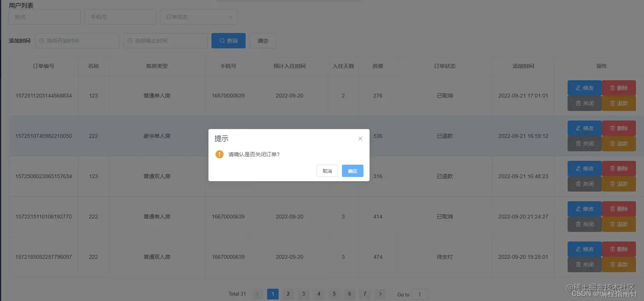
Task: Confirm closing the order with 确定
Action: coord(352,171)
